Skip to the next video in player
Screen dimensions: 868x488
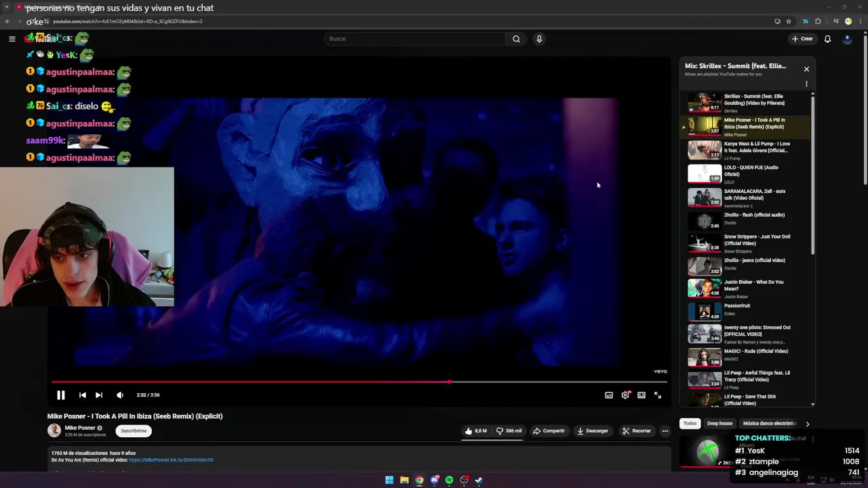pyautogui.click(x=99, y=395)
